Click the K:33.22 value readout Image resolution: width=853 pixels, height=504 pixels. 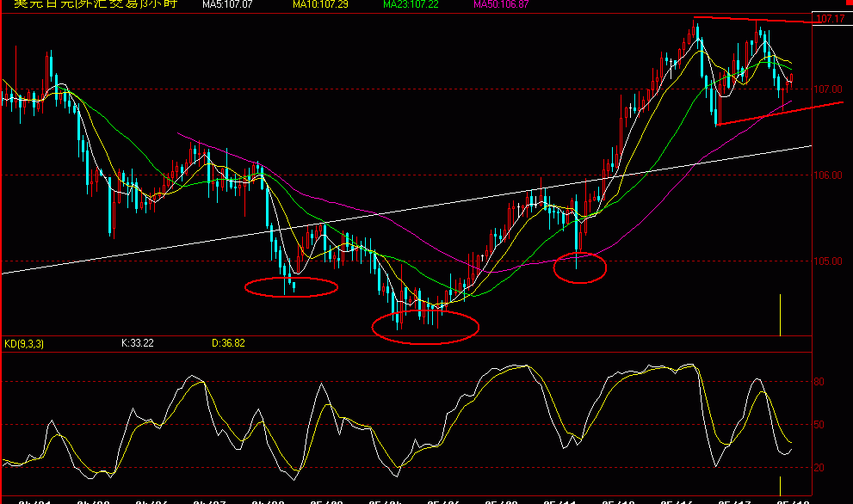point(137,343)
